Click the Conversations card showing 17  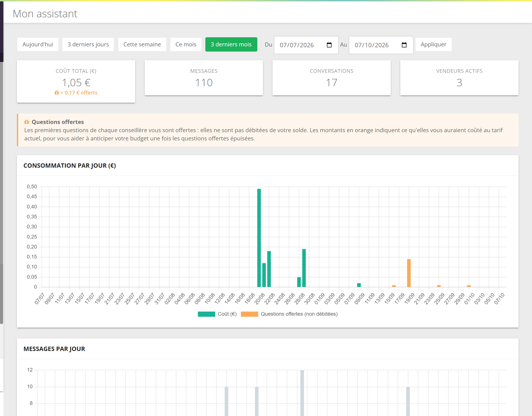coord(332,78)
